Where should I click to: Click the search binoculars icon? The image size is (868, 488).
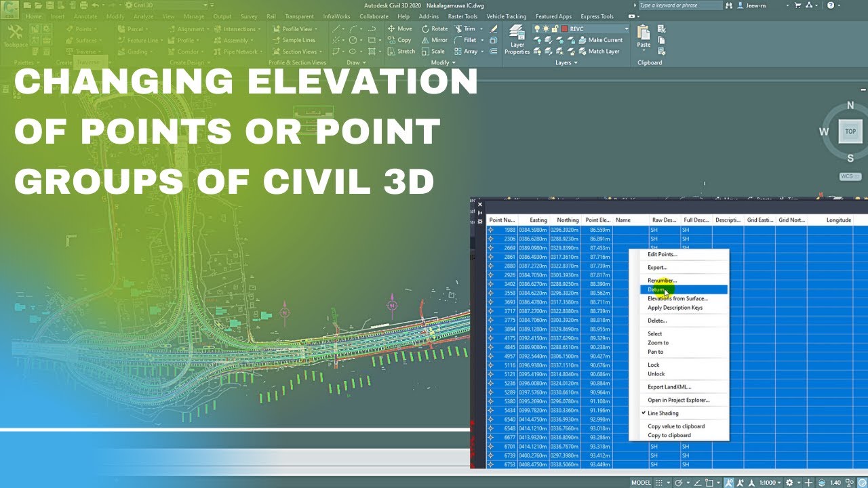click(730, 5)
